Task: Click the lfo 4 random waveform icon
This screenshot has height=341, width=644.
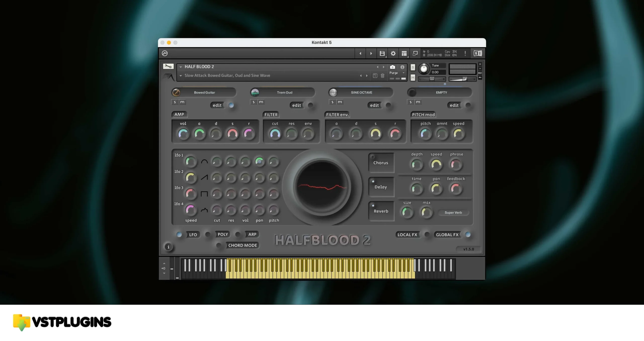Action: 204,210
